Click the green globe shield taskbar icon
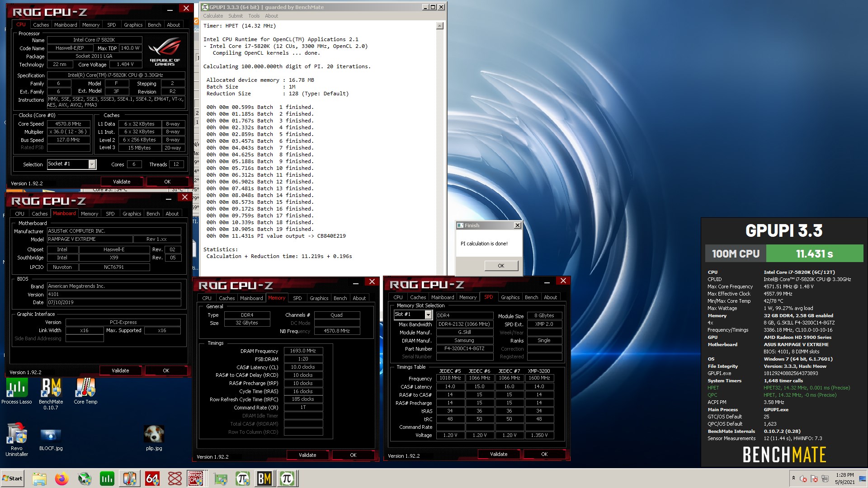This screenshot has height=488, width=868. pos(85,479)
